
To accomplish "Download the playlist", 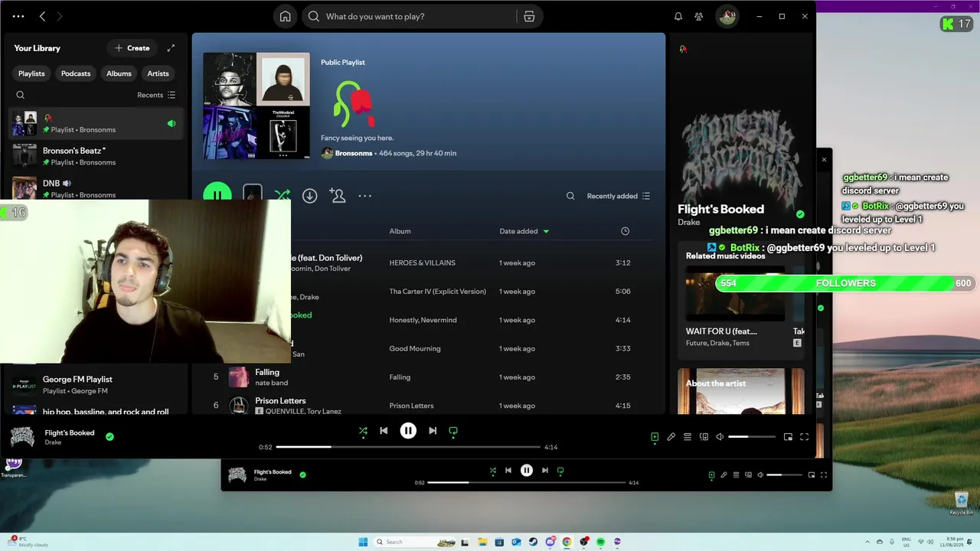I will click(309, 196).
